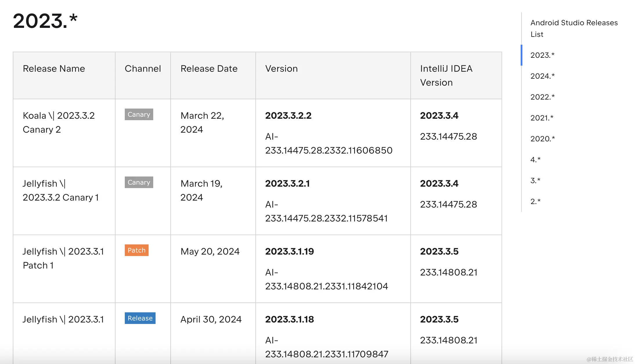Click the Canary badge in the Jellyfish Canary 1 row
The width and height of the screenshot is (635, 364).
pyautogui.click(x=139, y=182)
